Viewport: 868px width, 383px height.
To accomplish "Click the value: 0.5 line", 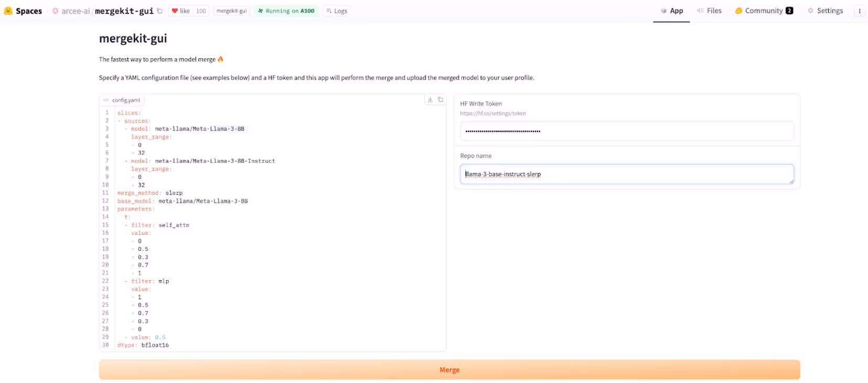I will tap(145, 337).
